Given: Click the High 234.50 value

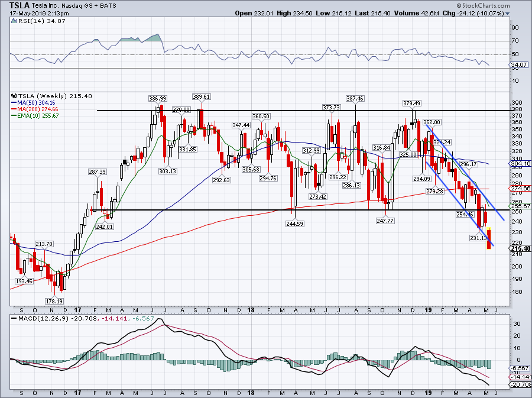Looking at the screenshot, I should point(295,13).
